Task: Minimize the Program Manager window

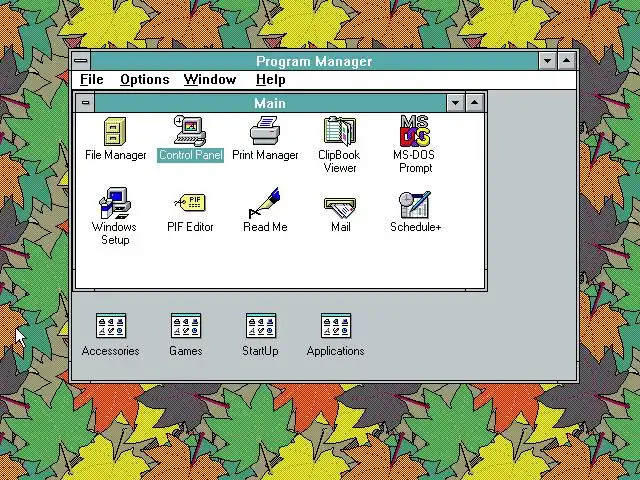Action: pyautogui.click(x=547, y=61)
